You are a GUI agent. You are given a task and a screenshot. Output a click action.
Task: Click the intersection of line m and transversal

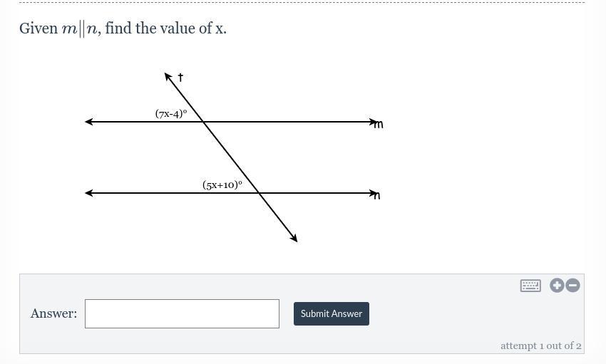coord(203,122)
